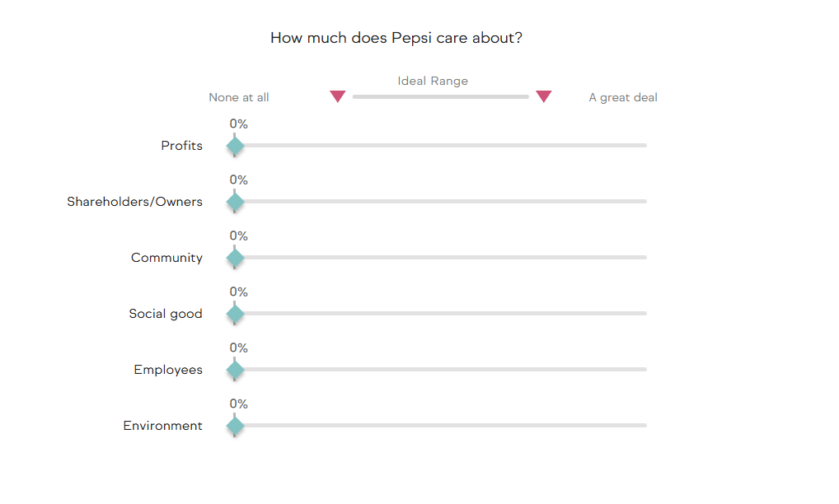The height and width of the screenshot is (504, 839).
Task: Click the middle of the Employees slider track
Action: [441, 370]
